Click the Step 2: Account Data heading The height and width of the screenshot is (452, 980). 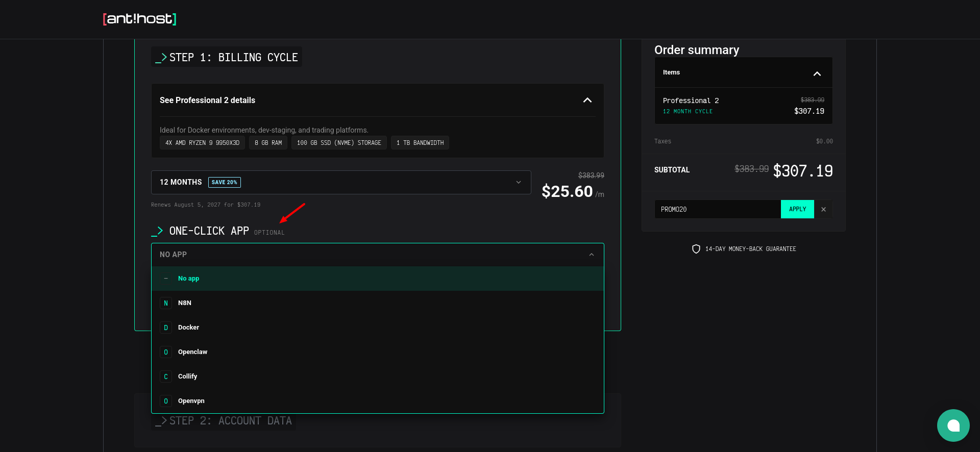(x=231, y=421)
